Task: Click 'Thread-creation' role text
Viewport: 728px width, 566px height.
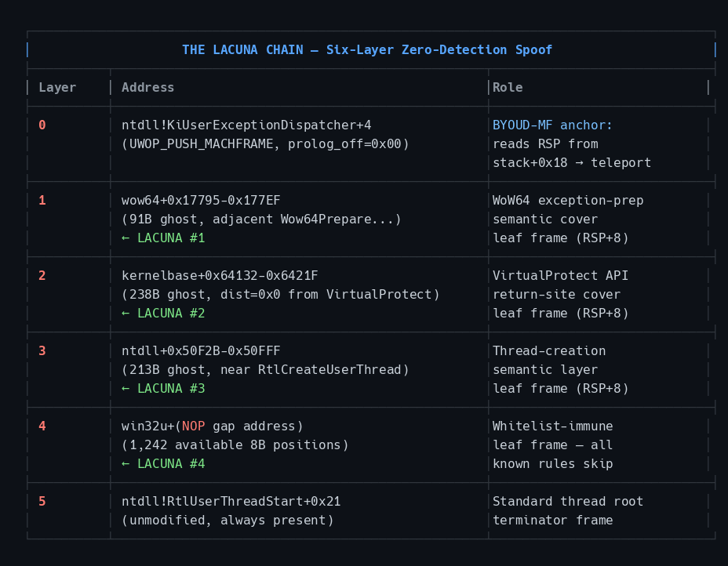Action: pyautogui.click(x=549, y=350)
